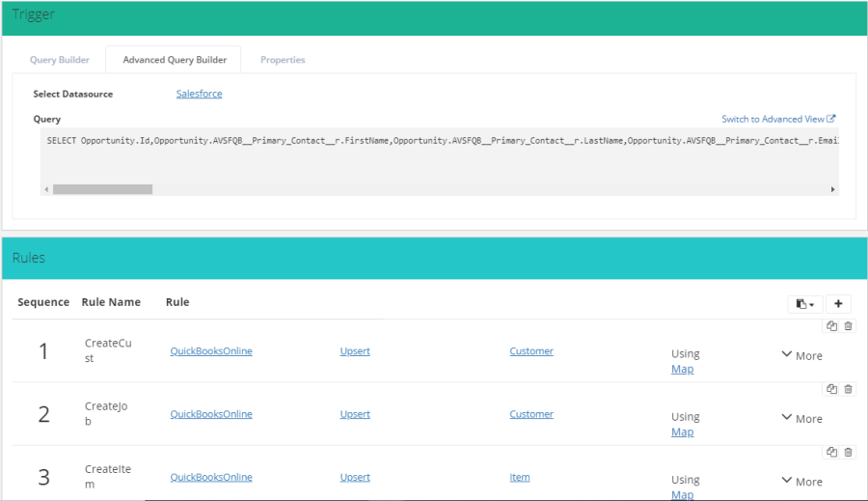Viewport: 868px width, 501px height.
Task: Open the Map link for CreateCust rule
Action: [682, 369]
